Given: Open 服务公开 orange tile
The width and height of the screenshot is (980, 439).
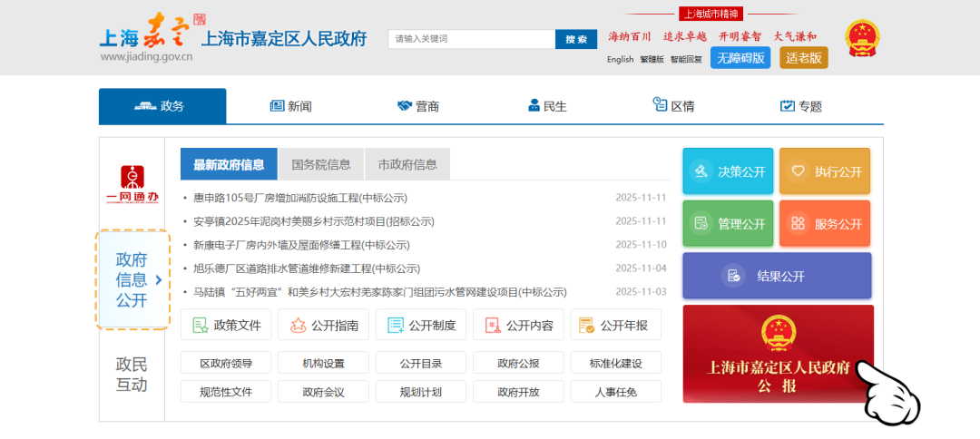Looking at the screenshot, I should tap(824, 223).
